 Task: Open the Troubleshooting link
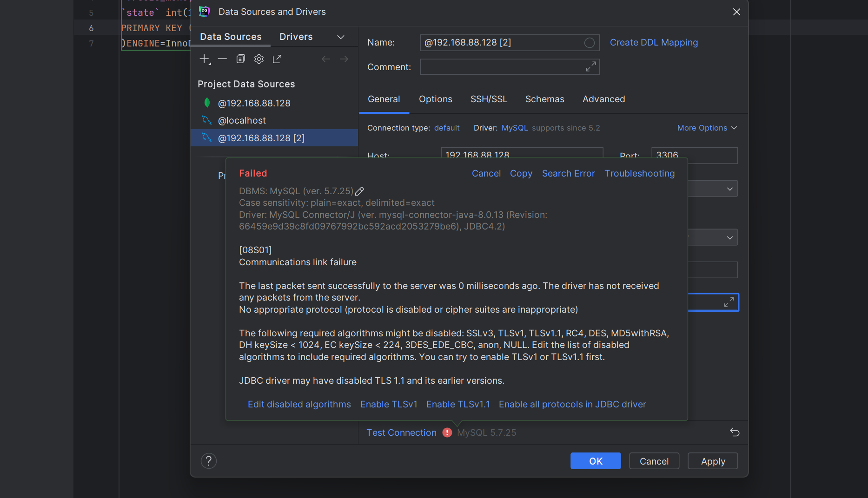tap(640, 173)
